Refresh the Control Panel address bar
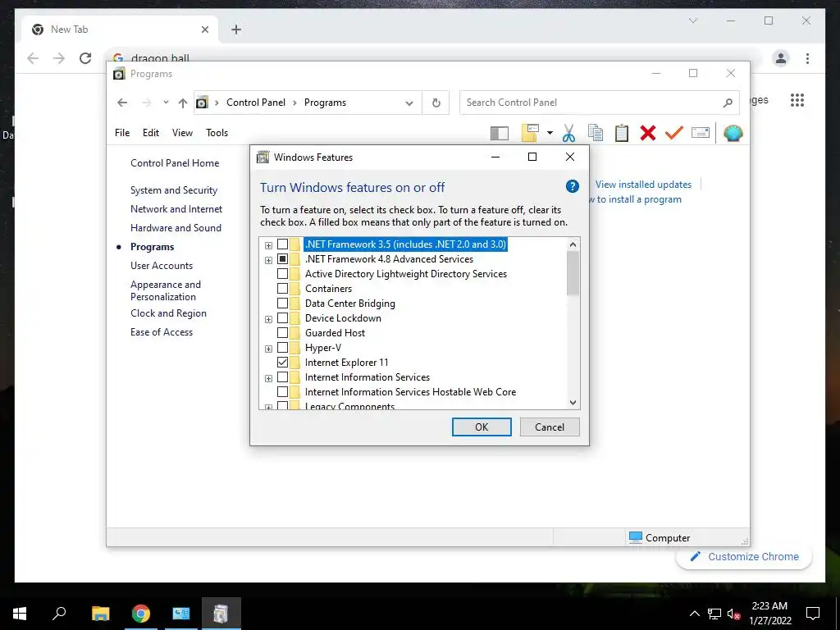Screen dimensions: 840x630 pyautogui.click(x=436, y=103)
